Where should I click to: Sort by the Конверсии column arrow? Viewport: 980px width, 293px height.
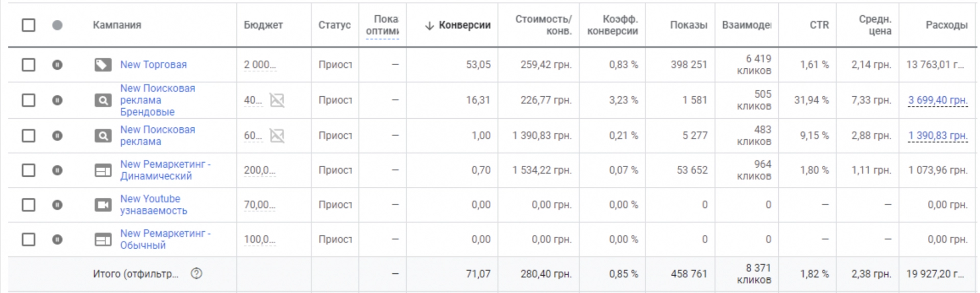(429, 25)
